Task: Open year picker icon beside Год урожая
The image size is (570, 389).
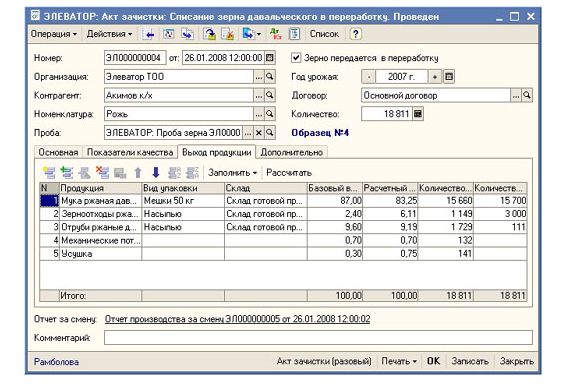Action: pyautogui.click(x=449, y=77)
